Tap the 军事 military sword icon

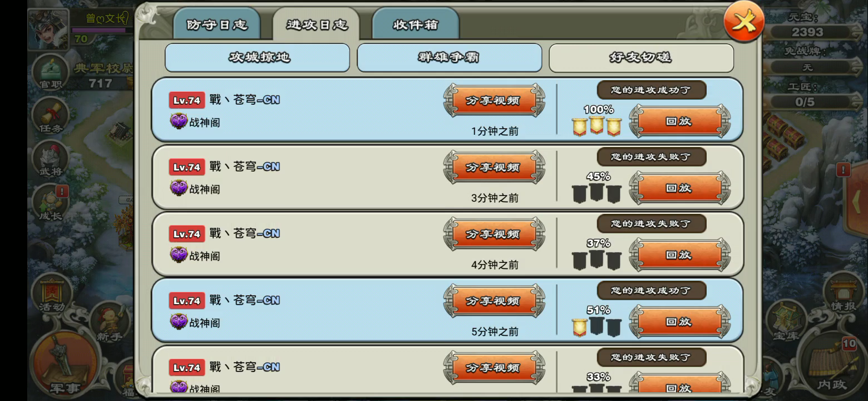pos(62,363)
